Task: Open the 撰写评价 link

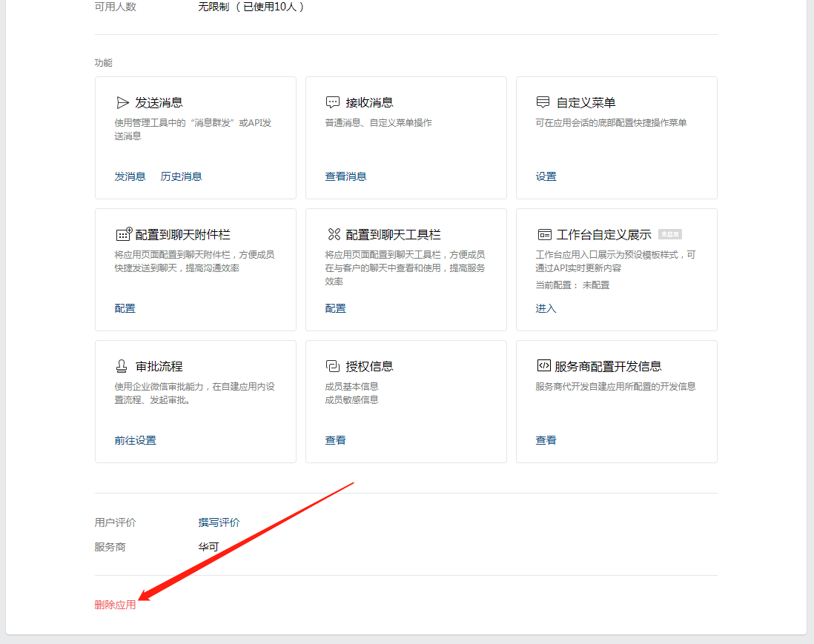Action: coord(219,522)
